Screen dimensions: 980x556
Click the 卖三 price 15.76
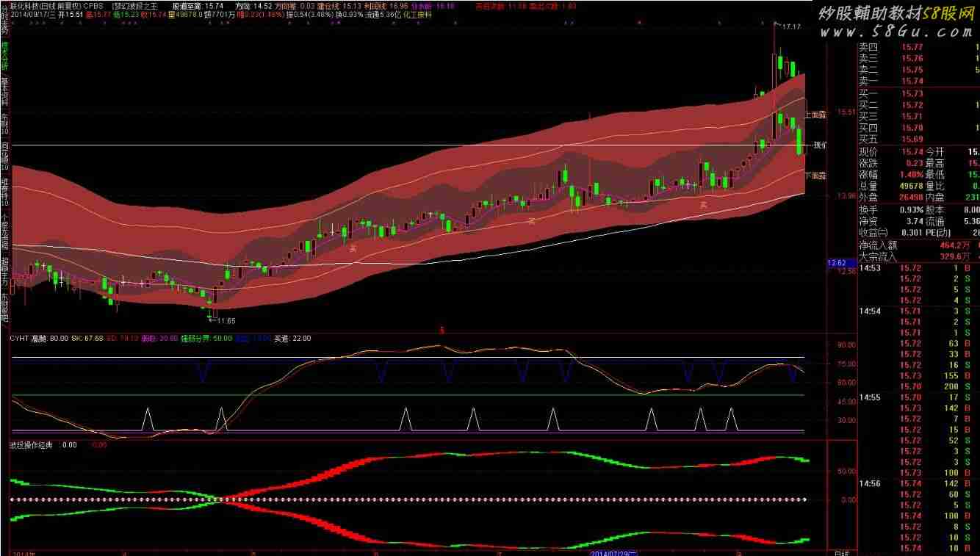[912, 59]
